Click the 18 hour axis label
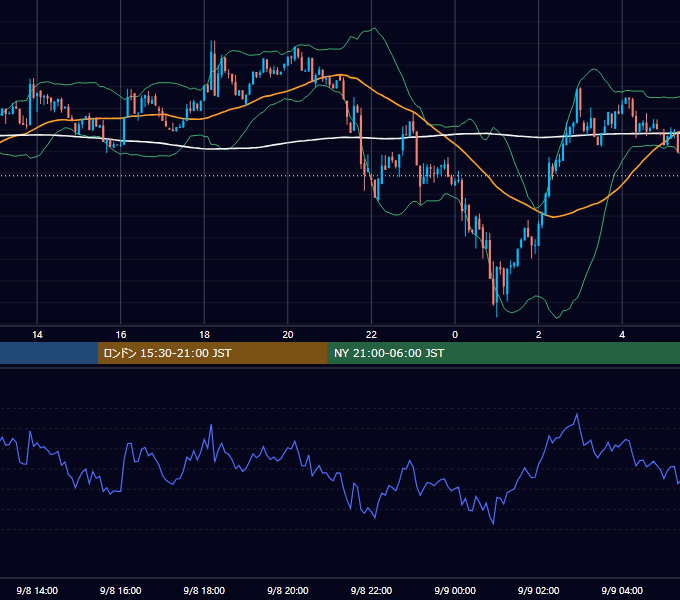 click(x=204, y=335)
